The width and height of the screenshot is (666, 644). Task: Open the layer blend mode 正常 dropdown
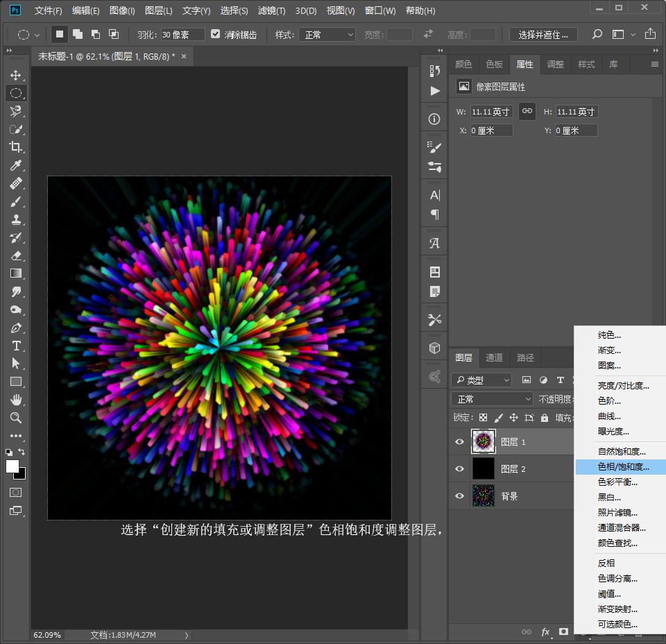(x=492, y=399)
